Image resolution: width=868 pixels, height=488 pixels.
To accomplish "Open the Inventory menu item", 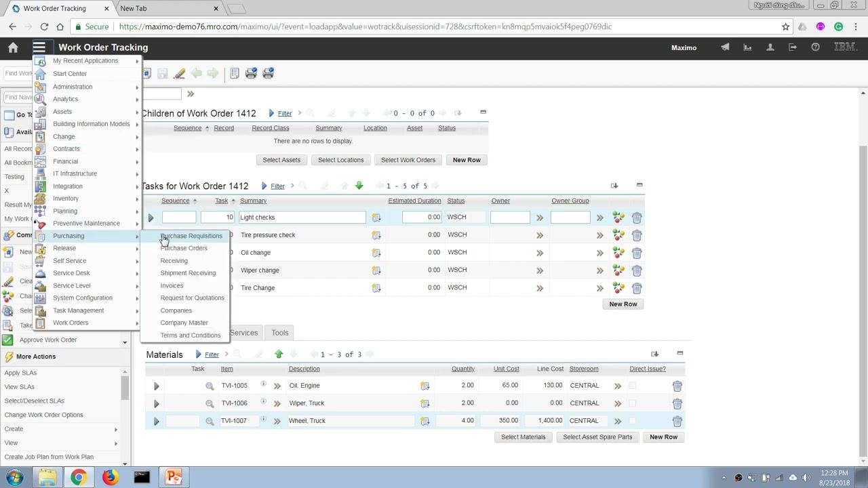I will coord(66,199).
